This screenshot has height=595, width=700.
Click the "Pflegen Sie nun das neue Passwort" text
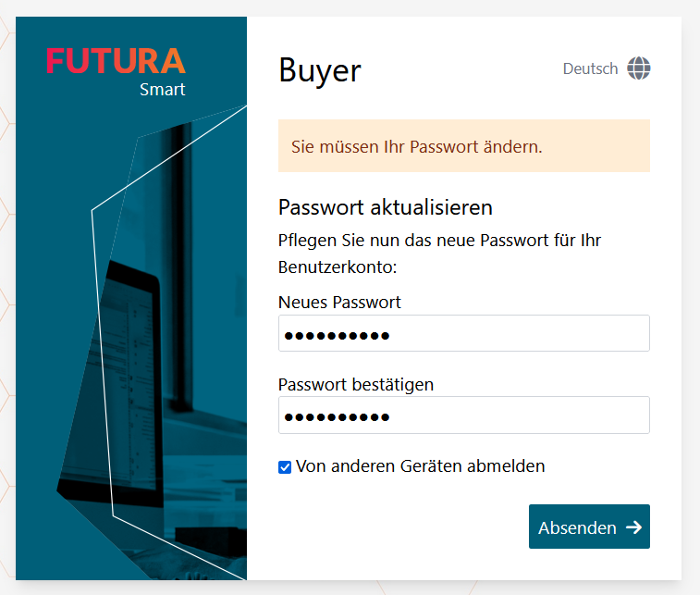click(x=439, y=241)
